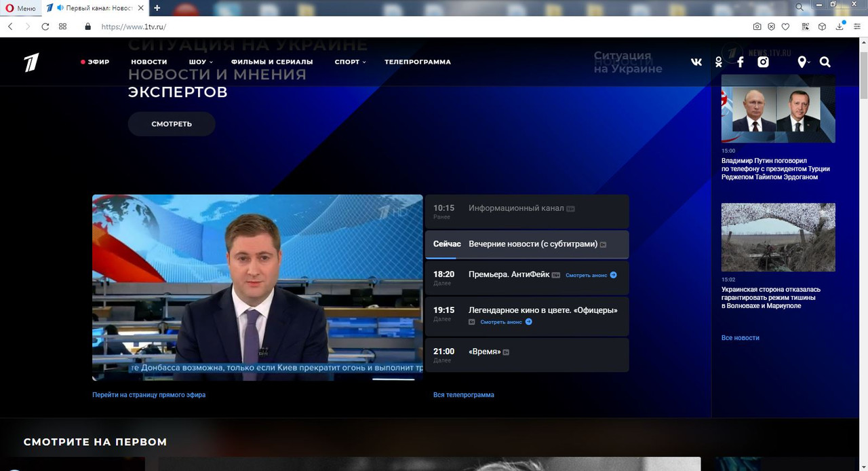868x471 pixels.
Task: Expand the location pin region selector
Action: [804, 62]
